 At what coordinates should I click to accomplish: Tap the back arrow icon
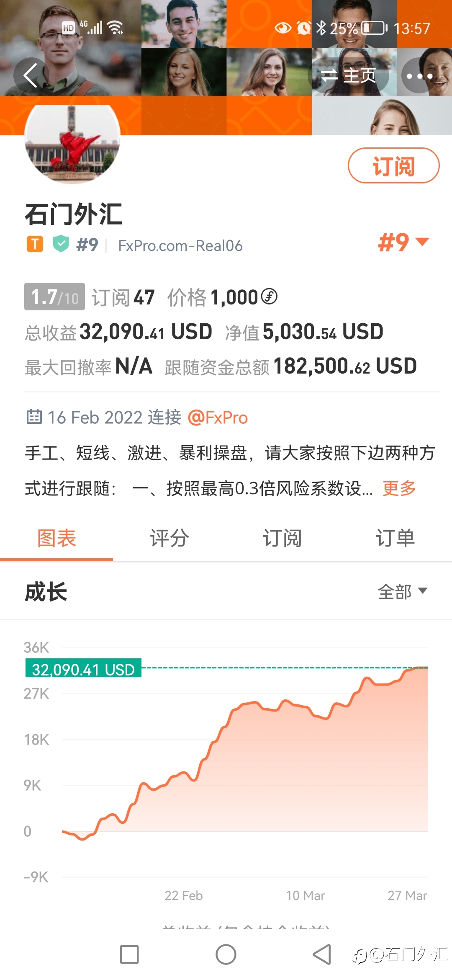pos(31,75)
